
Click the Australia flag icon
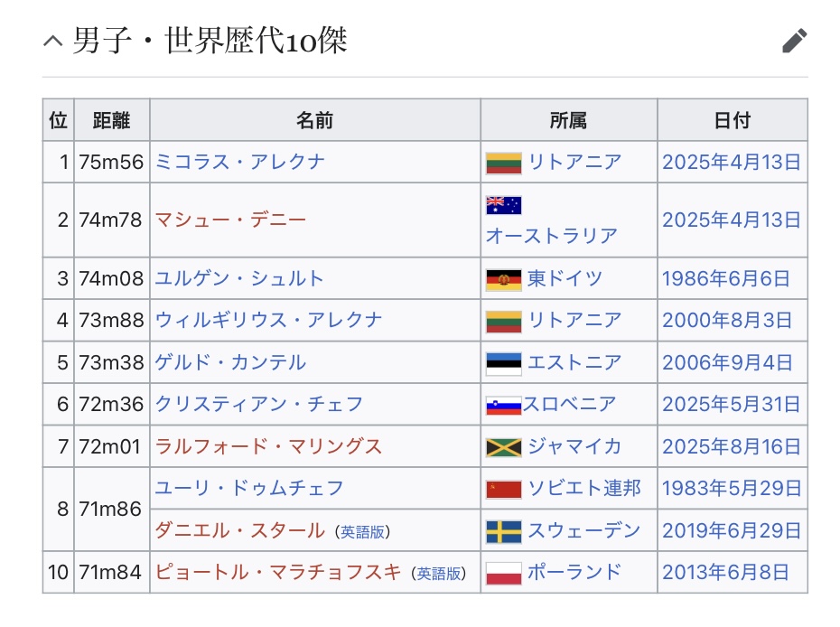click(503, 205)
